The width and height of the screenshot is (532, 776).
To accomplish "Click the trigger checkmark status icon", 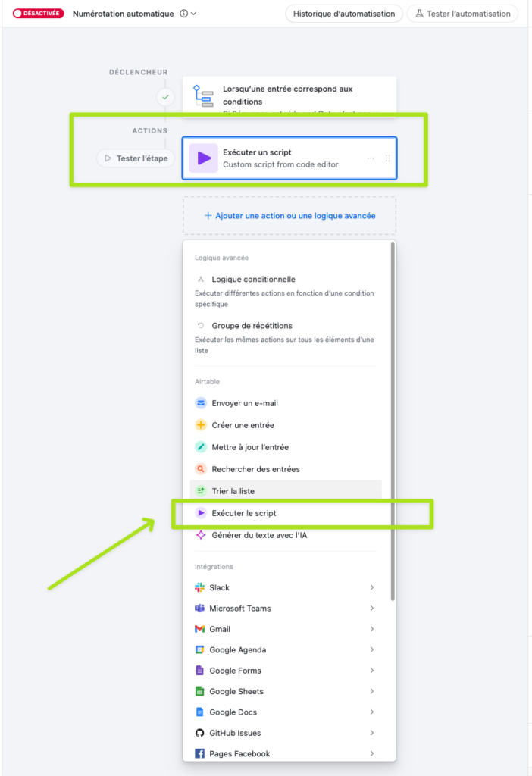I will 165,97.
